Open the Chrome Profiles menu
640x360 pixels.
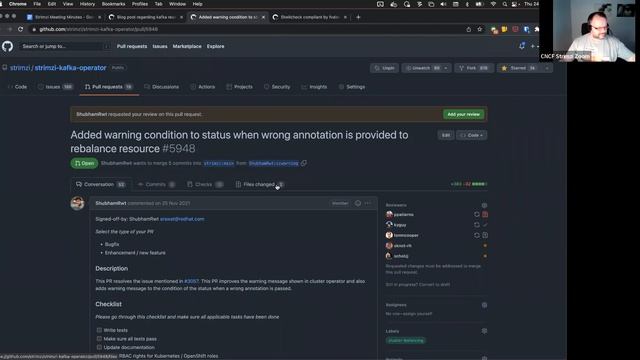(140, 4)
